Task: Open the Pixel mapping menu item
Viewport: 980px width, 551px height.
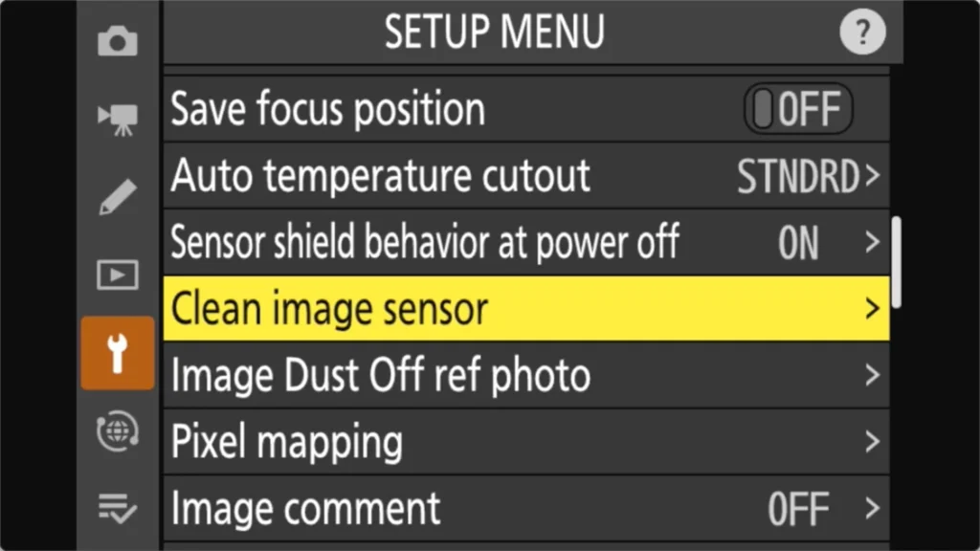Action: click(287, 442)
